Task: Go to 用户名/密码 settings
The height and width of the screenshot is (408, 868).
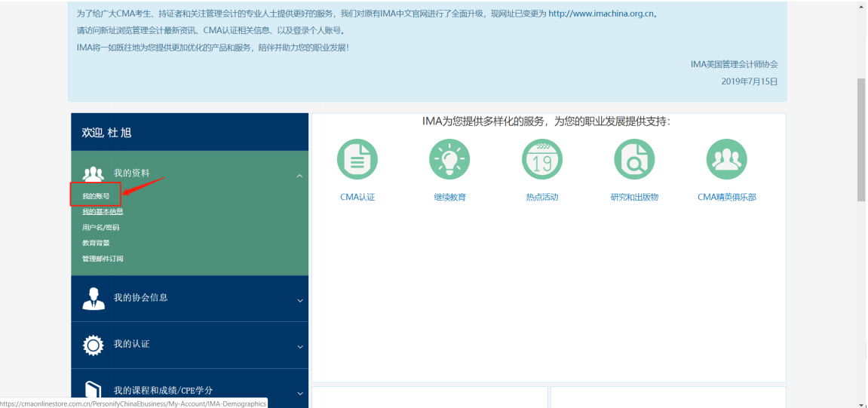Action: [100, 227]
